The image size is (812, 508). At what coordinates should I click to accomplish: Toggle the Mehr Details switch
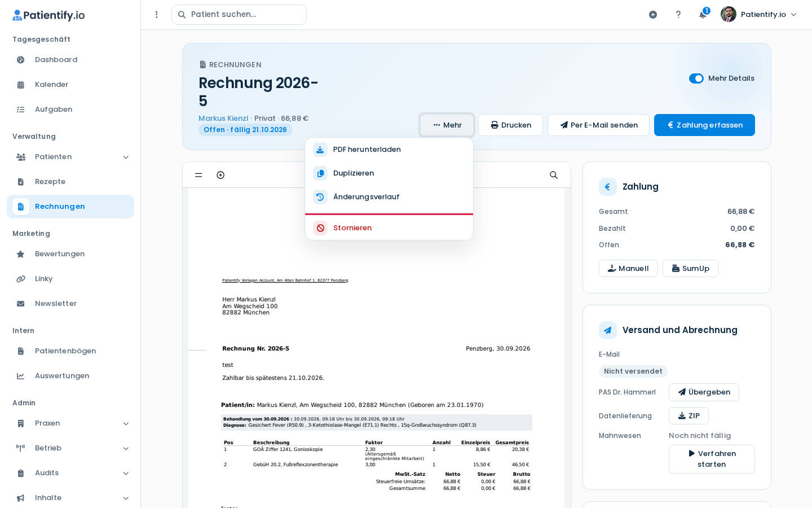(x=696, y=78)
